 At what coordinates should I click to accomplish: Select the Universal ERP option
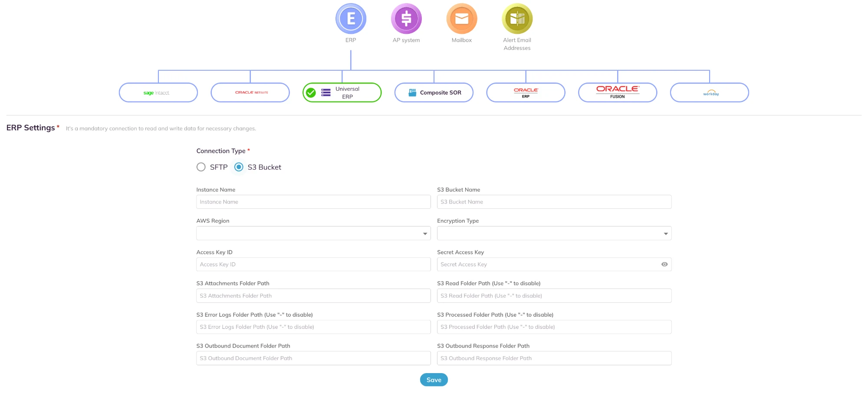(x=342, y=92)
